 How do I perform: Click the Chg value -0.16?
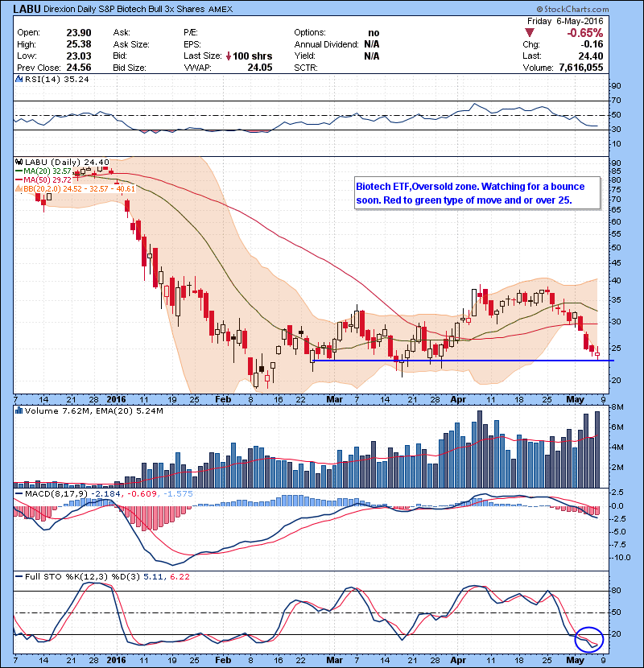(592, 44)
